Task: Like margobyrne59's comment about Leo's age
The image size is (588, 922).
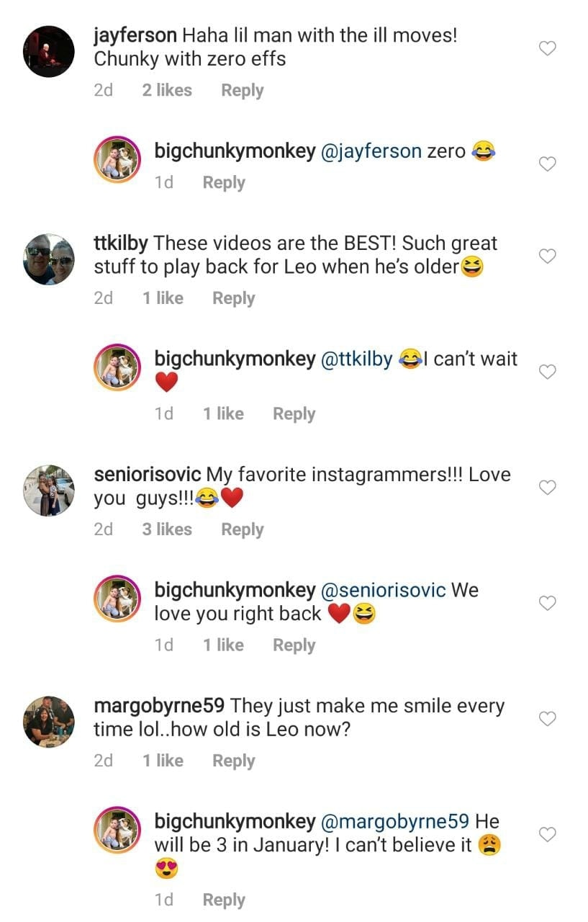Action: click(x=548, y=719)
